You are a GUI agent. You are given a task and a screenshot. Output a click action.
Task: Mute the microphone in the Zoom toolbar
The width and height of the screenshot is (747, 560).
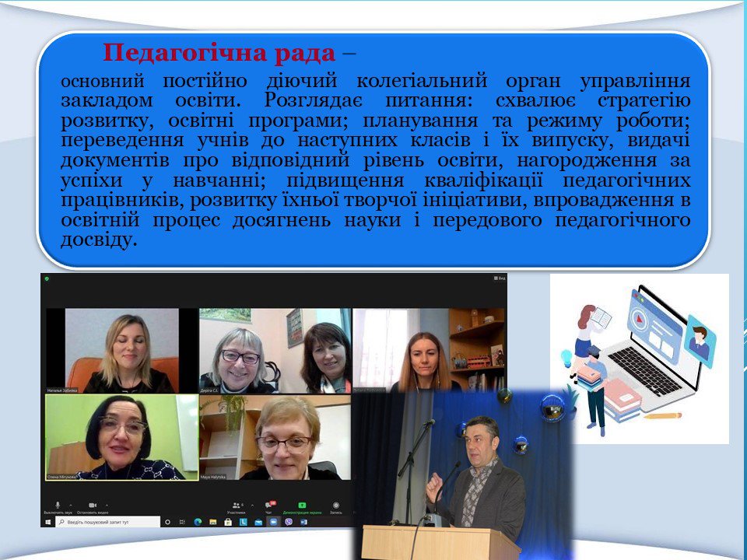pos(58,508)
